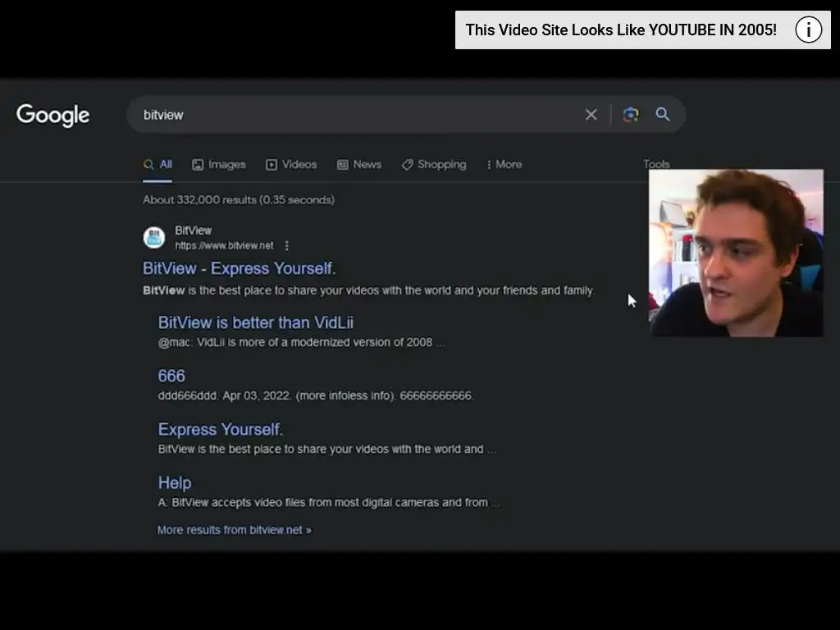Click the magnifying glass search button

point(663,114)
